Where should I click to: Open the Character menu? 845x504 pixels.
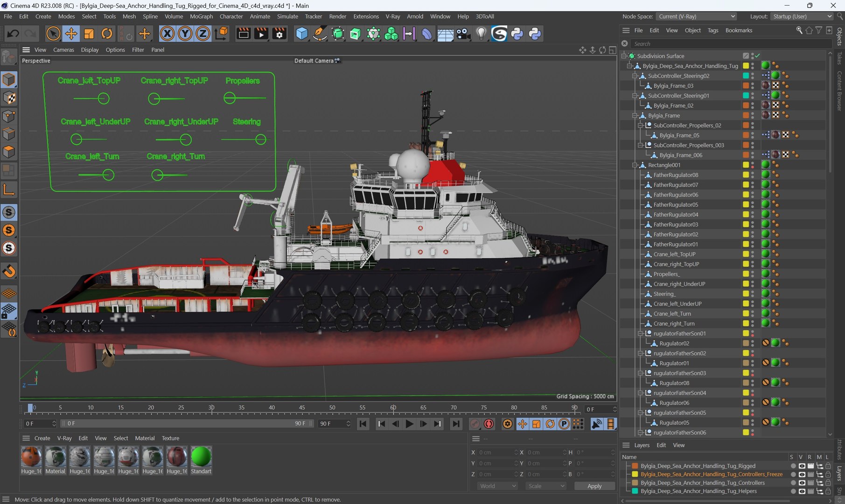231,16
